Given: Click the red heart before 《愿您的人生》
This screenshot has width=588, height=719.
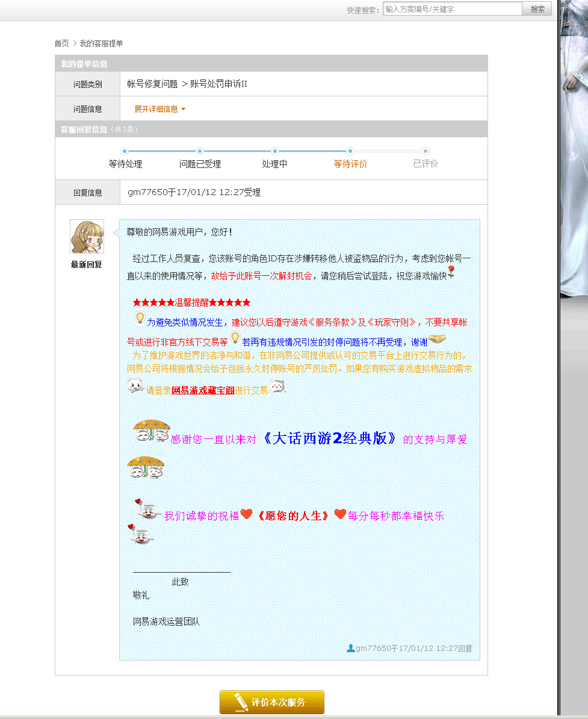Looking at the screenshot, I should (x=246, y=515).
